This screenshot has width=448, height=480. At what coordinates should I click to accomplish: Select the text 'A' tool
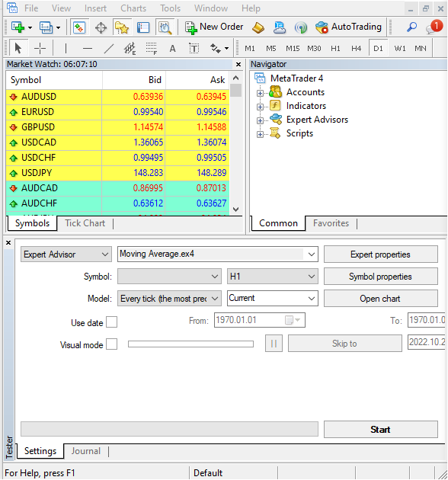click(173, 48)
